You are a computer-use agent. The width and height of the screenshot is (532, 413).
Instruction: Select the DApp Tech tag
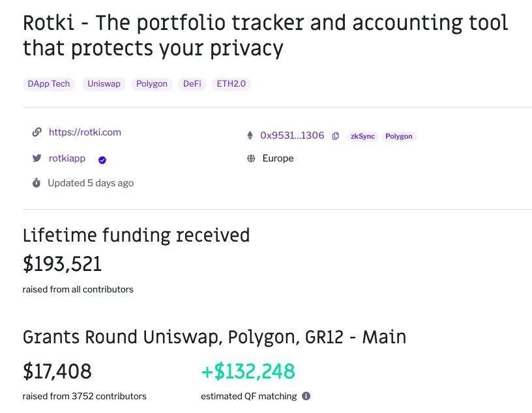pyautogui.click(x=49, y=84)
